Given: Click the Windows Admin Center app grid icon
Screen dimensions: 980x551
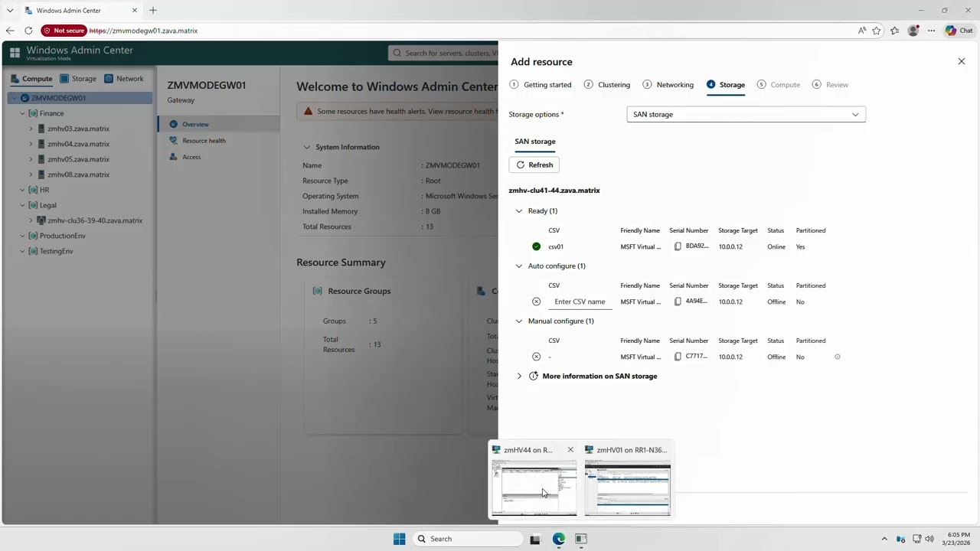Looking at the screenshot, I should point(15,53).
